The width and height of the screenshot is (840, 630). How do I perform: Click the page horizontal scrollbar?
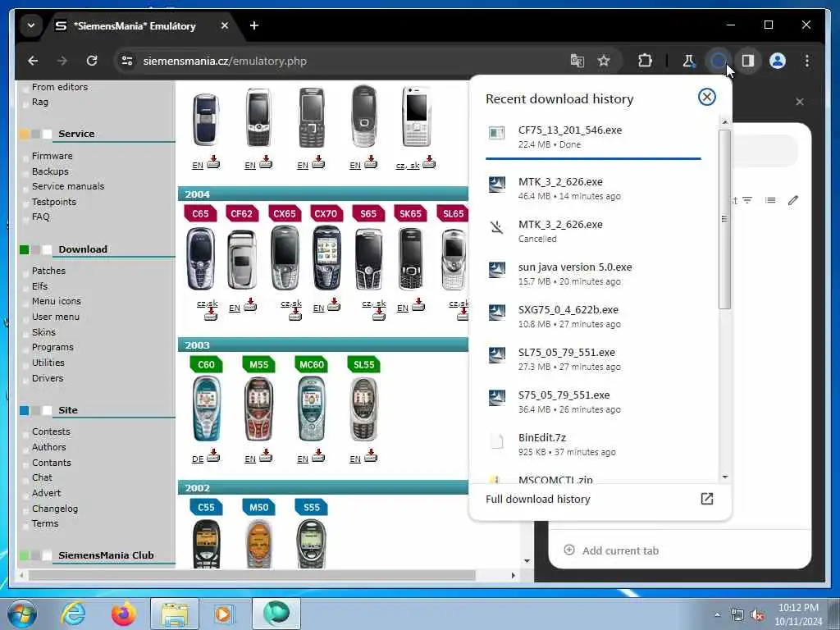point(252,575)
